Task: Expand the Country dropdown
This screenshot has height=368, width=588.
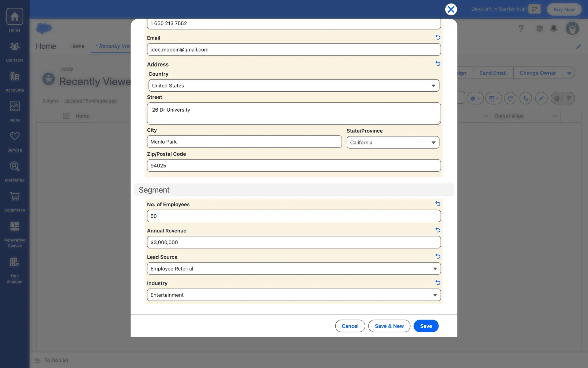Action: [294, 86]
